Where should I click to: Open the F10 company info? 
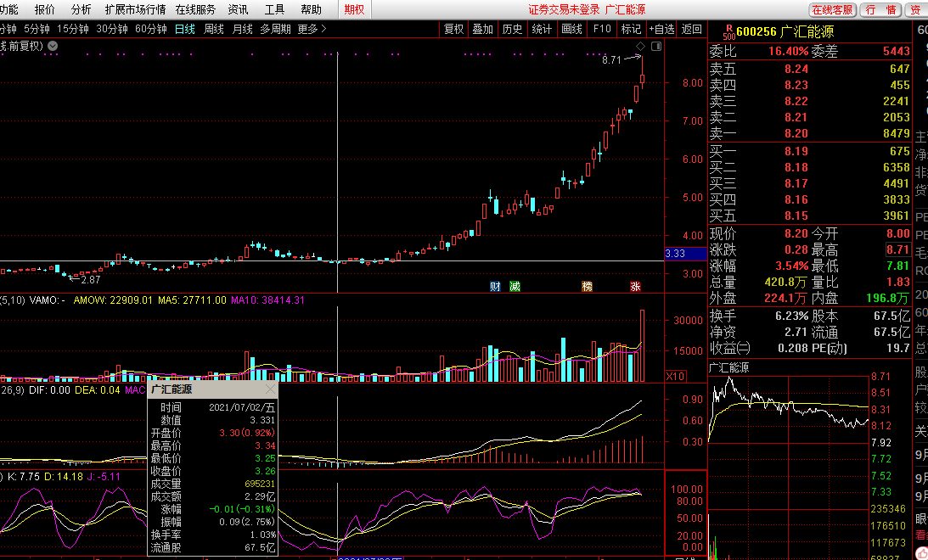point(602,29)
